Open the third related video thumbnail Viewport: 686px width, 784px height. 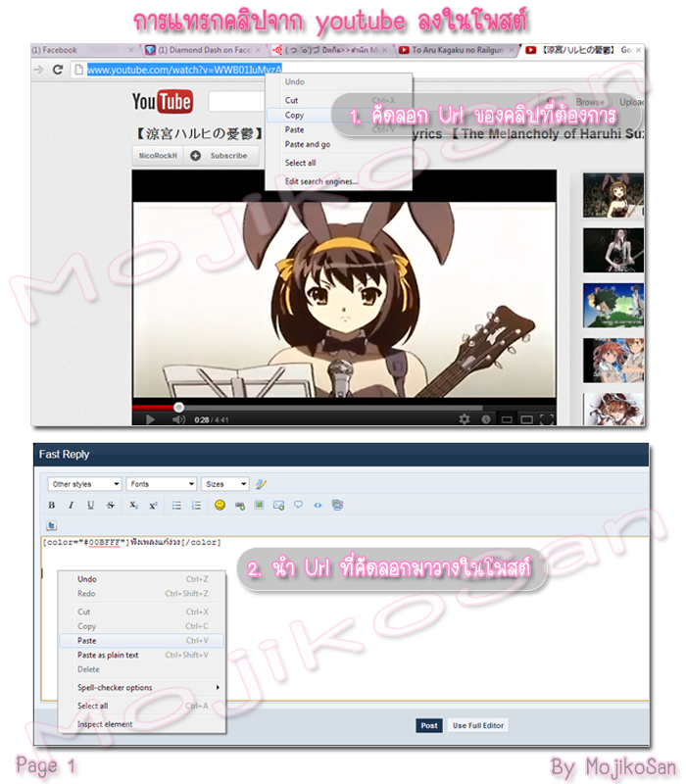pyautogui.click(x=613, y=305)
